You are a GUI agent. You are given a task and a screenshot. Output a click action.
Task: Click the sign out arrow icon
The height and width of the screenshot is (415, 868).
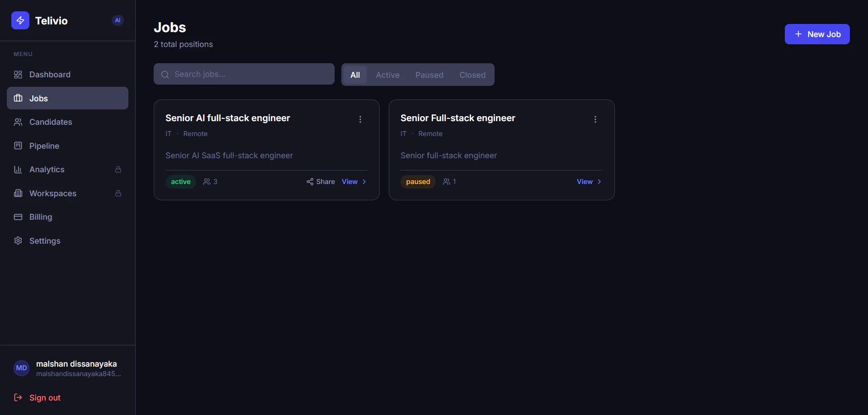[x=18, y=397]
